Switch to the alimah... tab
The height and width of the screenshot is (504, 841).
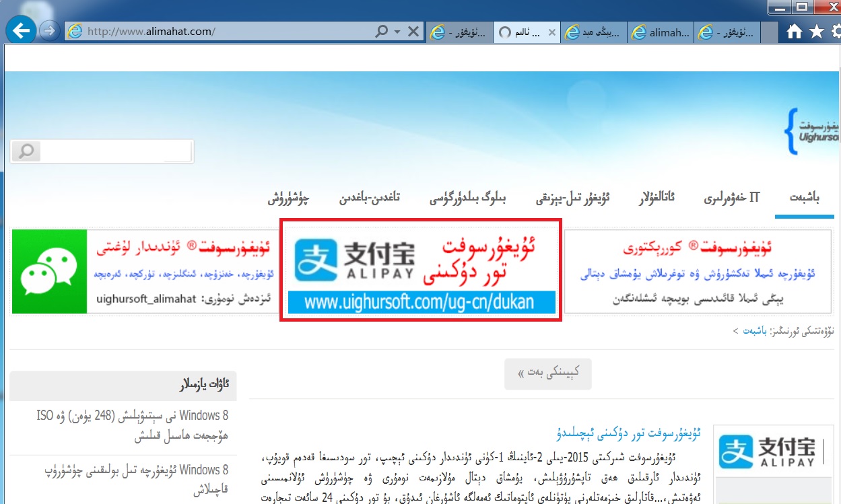click(661, 32)
